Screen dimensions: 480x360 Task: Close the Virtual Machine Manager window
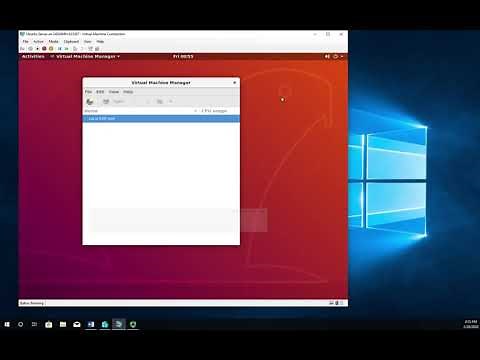234,82
